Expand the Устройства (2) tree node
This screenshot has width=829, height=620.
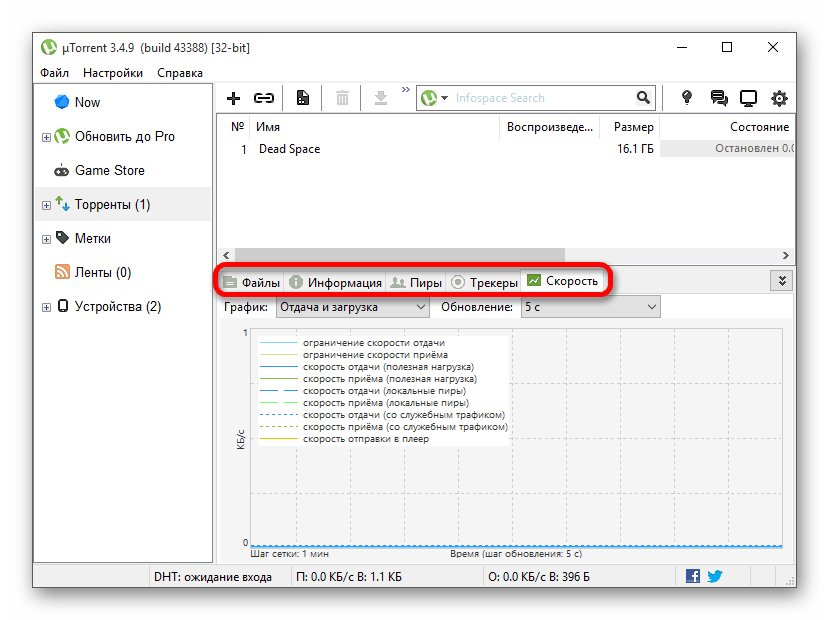coord(46,307)
